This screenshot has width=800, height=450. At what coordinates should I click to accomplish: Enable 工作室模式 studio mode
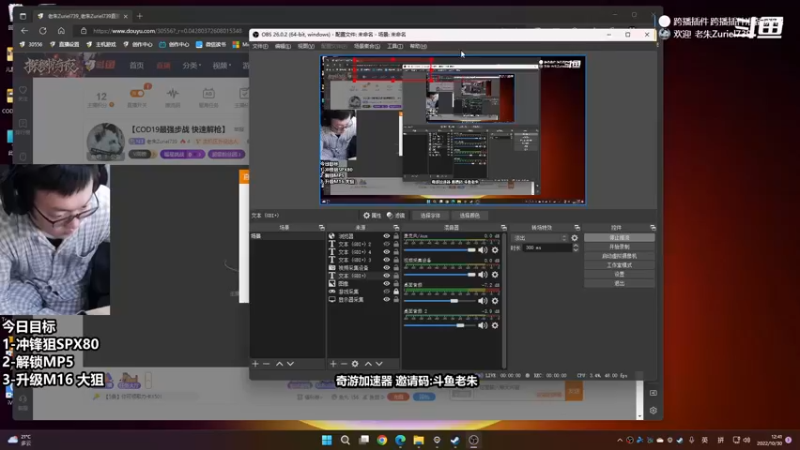pos(619,265)
